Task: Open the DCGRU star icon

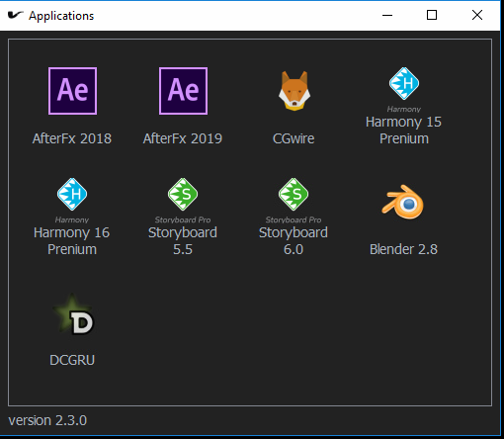Action: pyautogui.click(x=73, y=314)
